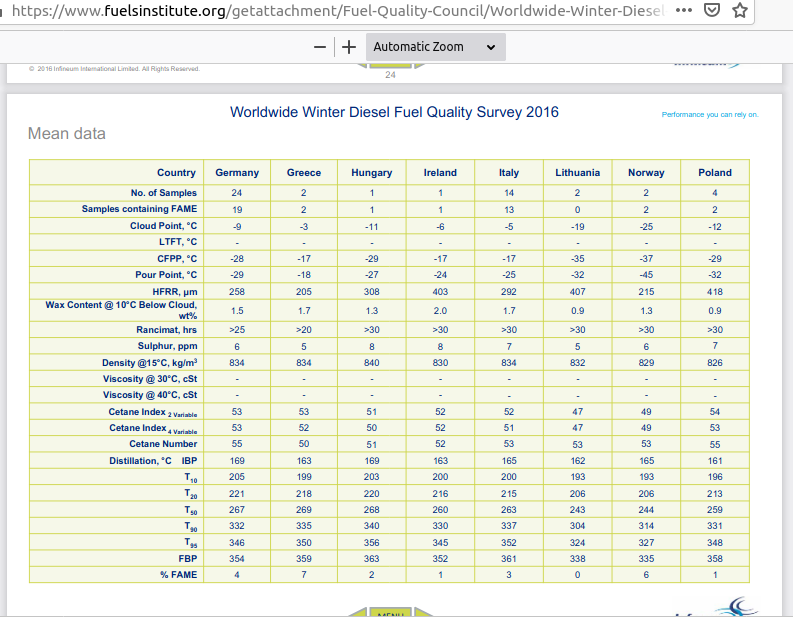Click the 'FBP' row label

[x=188, y=558]
